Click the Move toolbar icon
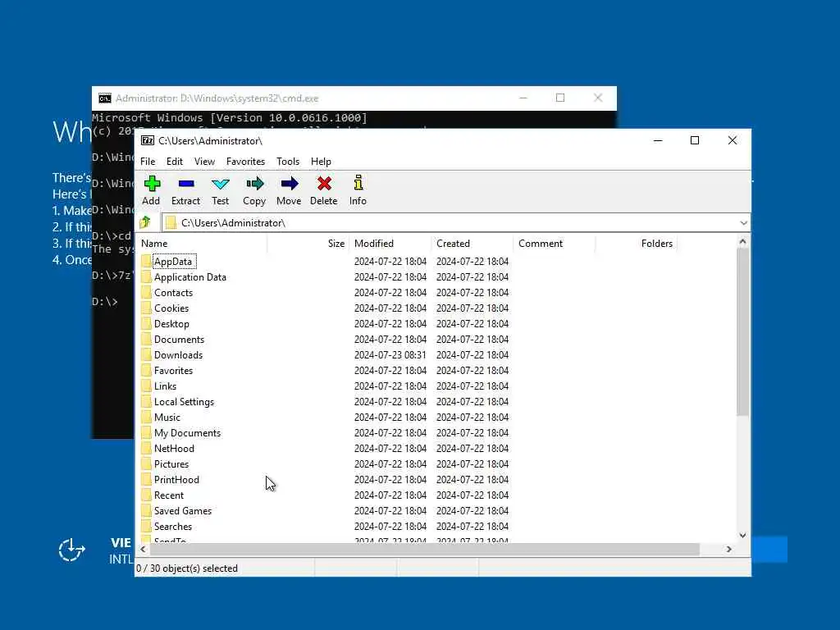 tap(290, 184)
